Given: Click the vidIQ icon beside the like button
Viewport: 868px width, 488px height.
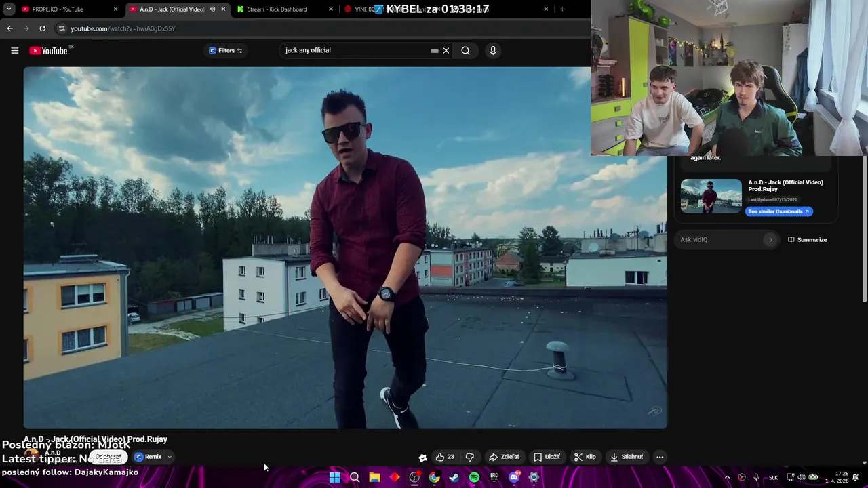Looking at the screenshot, I should pyautogui.click(x=422, y=457).
